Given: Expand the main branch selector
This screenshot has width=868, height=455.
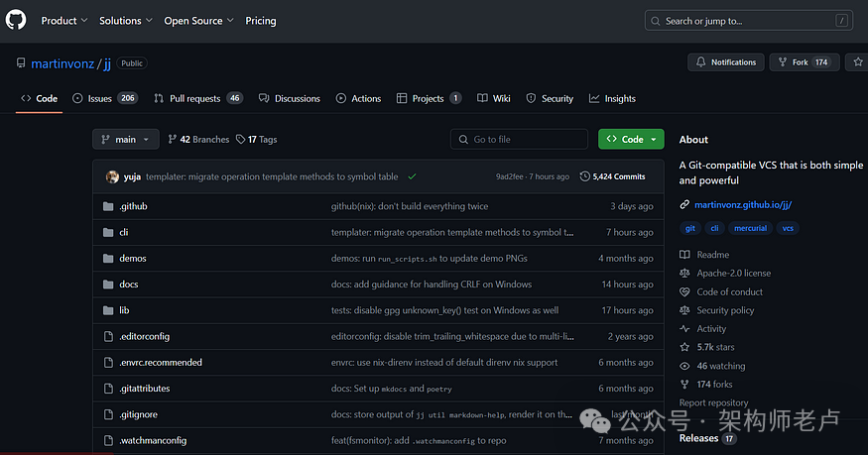Looking at the screenshot, I should (x=125, y=140).
